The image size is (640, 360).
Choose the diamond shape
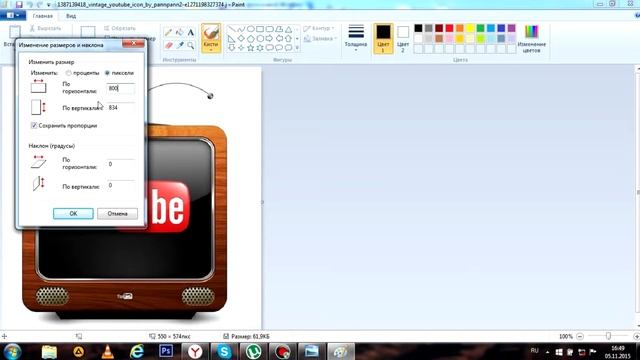(x=241, y=39)
